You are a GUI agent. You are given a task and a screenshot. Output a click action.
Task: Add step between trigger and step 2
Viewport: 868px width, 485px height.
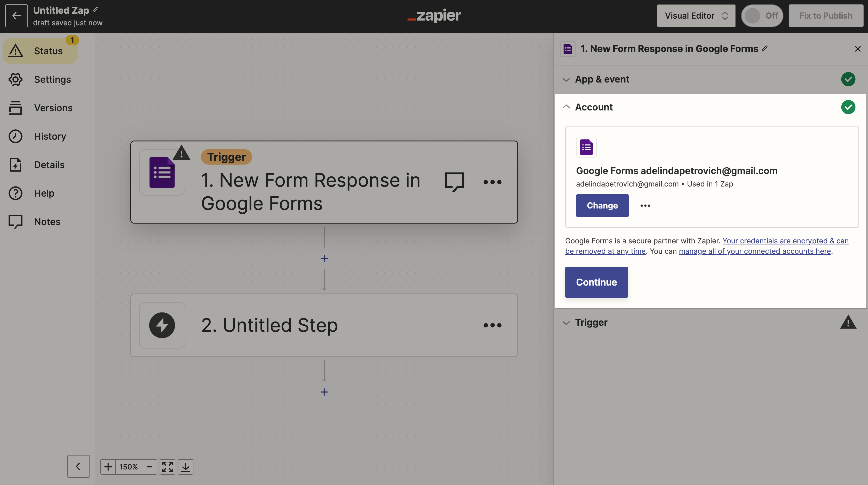[324, 258]
